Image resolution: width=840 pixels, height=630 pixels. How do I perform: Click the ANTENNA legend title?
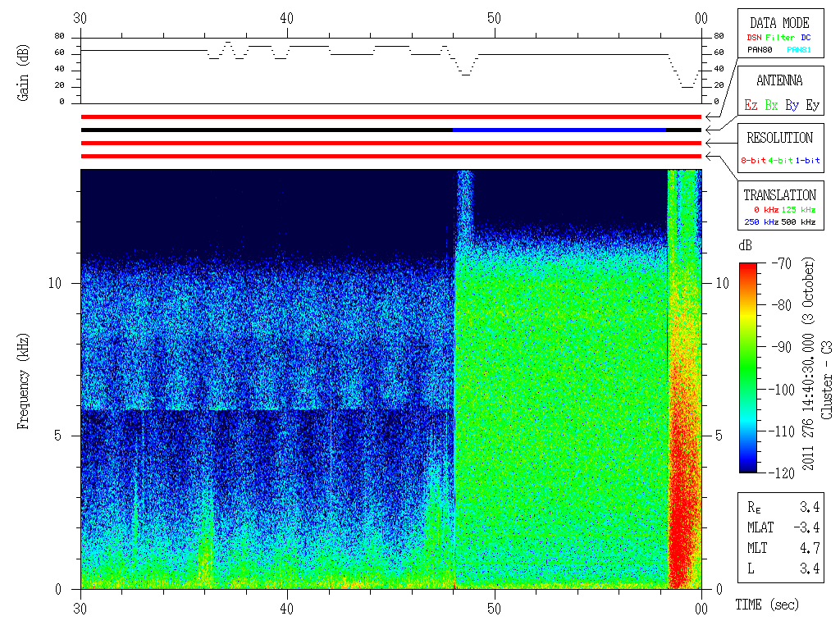(x=779, y=80)
